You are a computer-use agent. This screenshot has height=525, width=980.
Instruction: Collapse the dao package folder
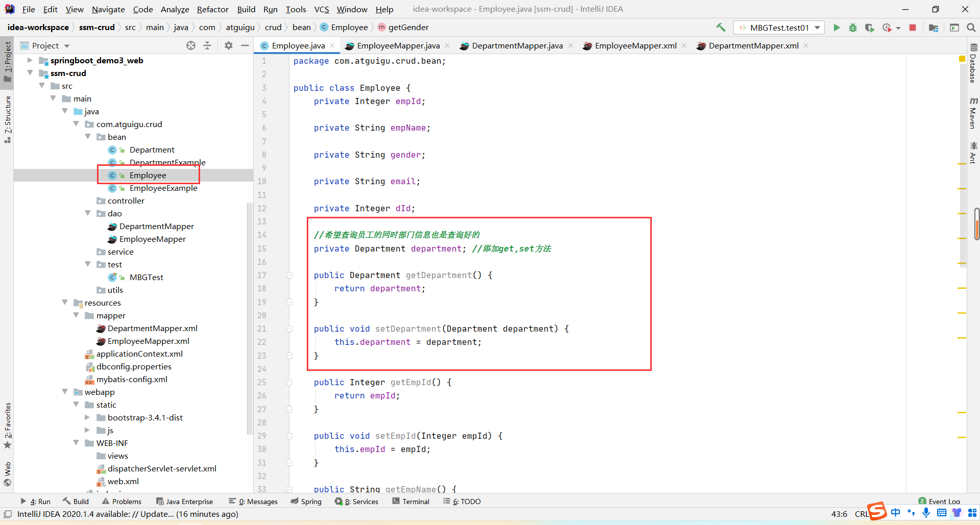pyautogui.click(x=88, y=213)
